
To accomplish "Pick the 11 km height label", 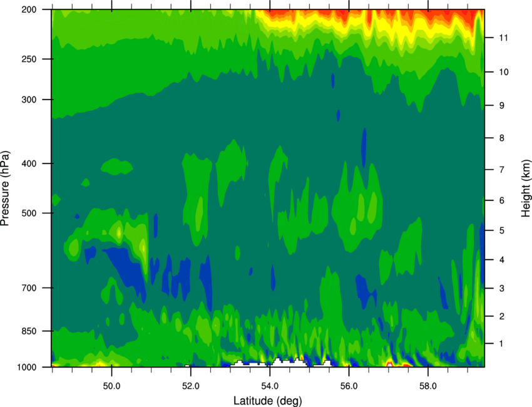I will [504, 38].
